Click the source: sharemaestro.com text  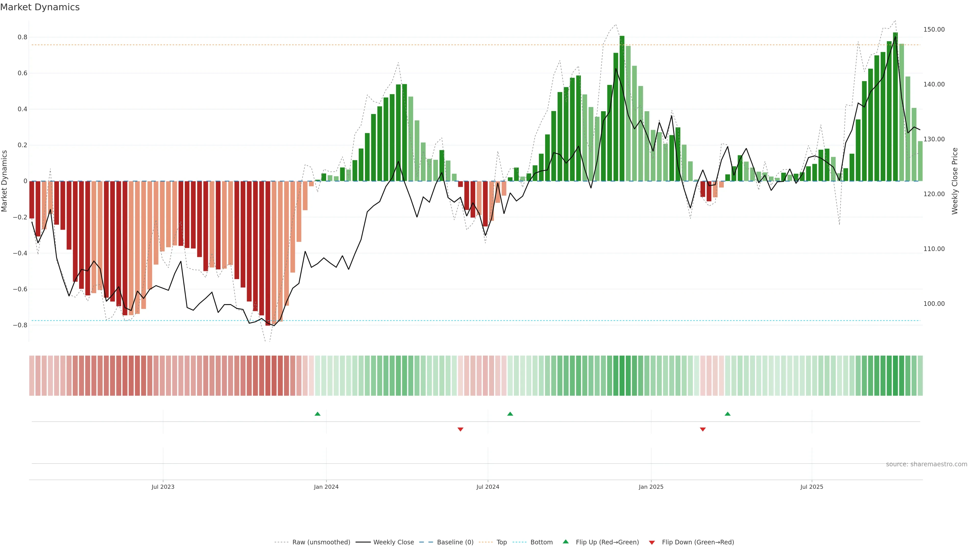coord(926,464)
